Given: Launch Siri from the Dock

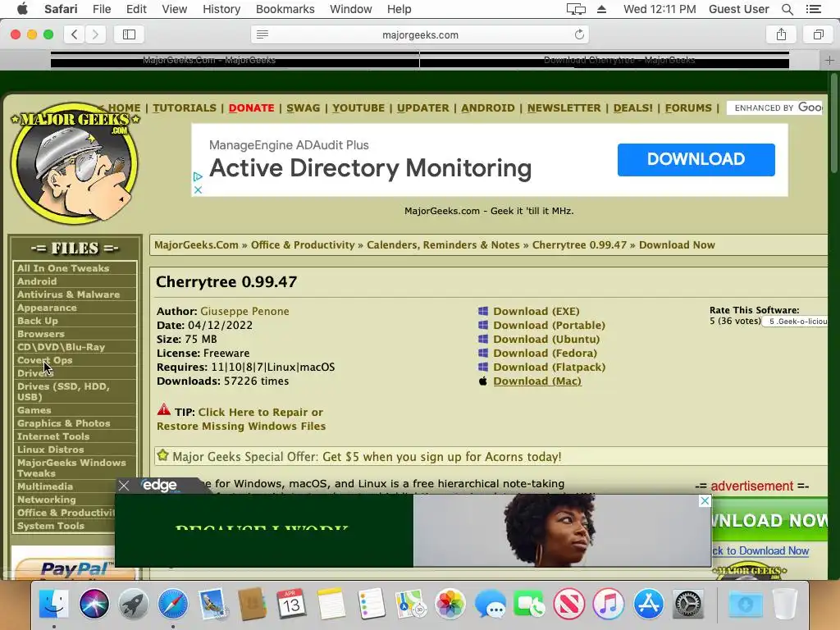Looking at the screenshot, I should point(94,603).
